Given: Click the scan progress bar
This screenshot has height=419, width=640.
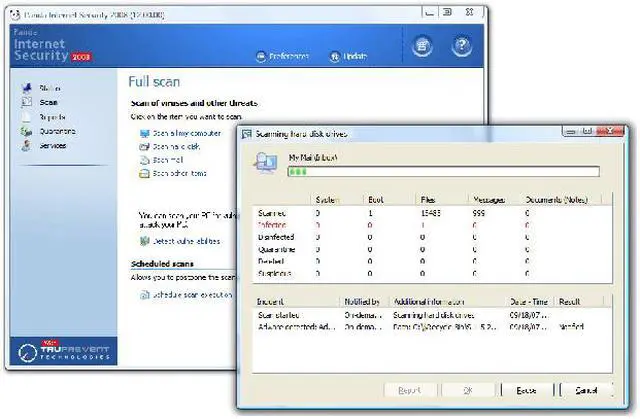Looking at the screenshot, I should [x=442, y=171].
